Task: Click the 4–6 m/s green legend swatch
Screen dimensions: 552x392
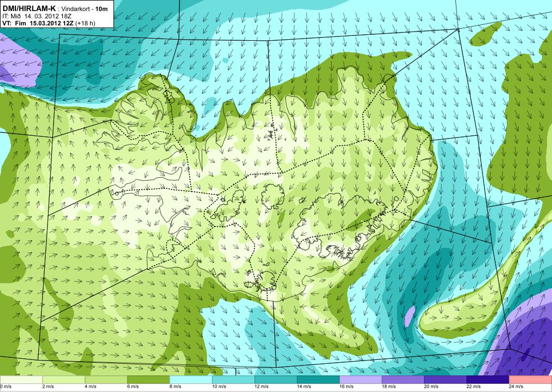Action: point(107,380)
